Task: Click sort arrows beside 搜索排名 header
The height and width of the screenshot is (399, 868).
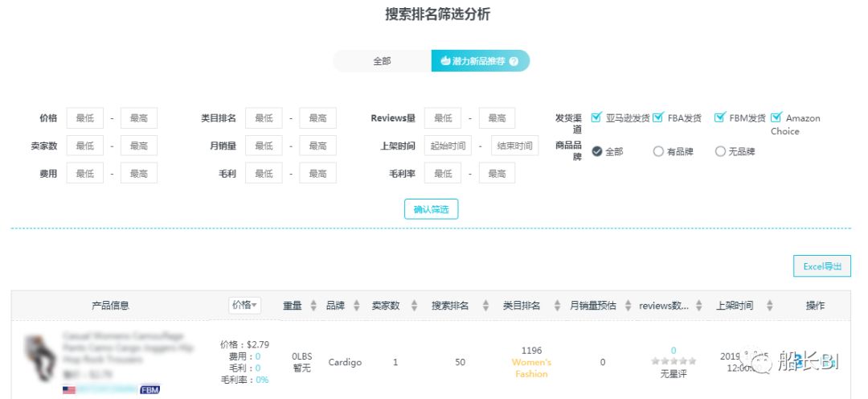Action: (x=485, y=306)
